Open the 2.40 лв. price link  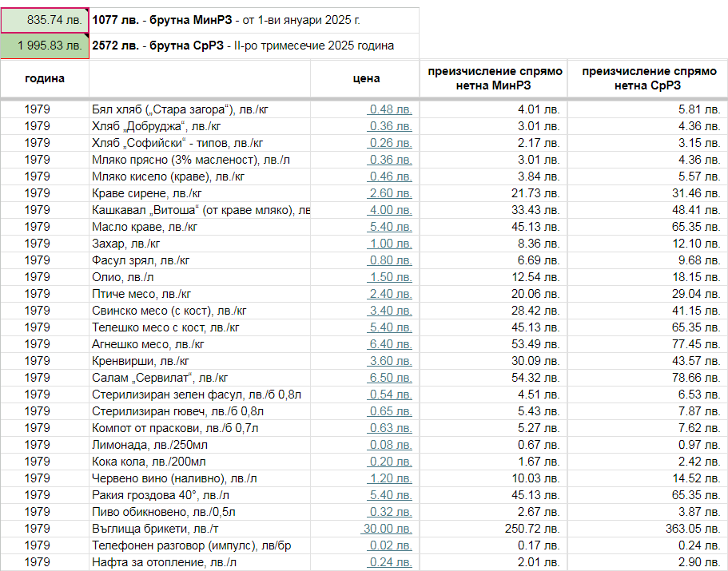[x=391, y=294]
